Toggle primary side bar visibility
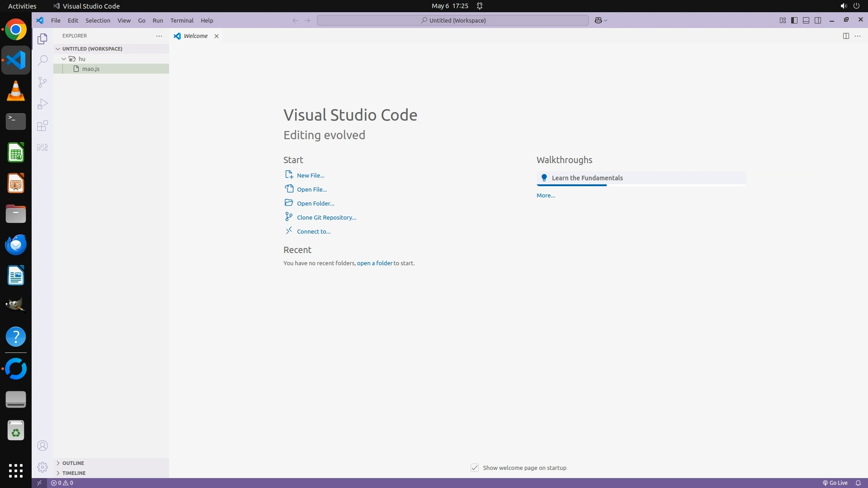 coord(794,20)
